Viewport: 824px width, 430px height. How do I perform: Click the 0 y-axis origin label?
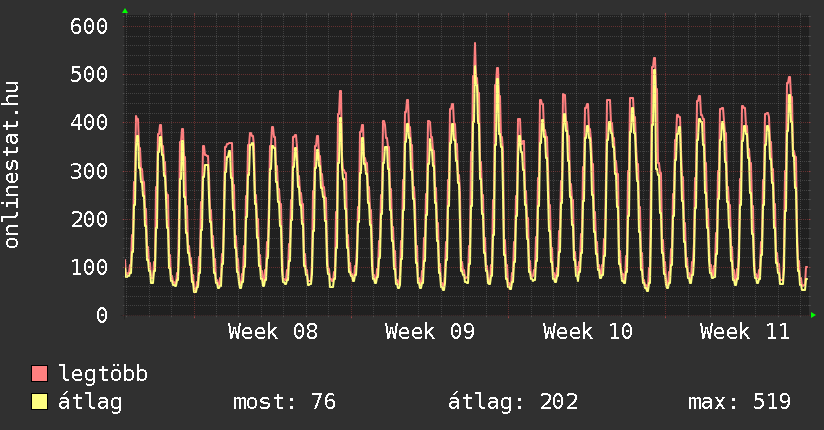[x=101, y=315]
